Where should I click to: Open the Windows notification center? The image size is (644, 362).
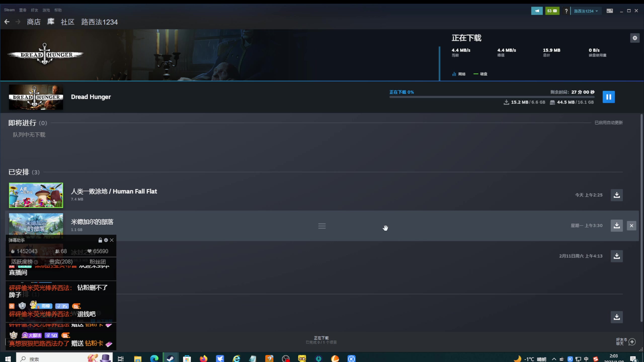click(x=633, y=359)
